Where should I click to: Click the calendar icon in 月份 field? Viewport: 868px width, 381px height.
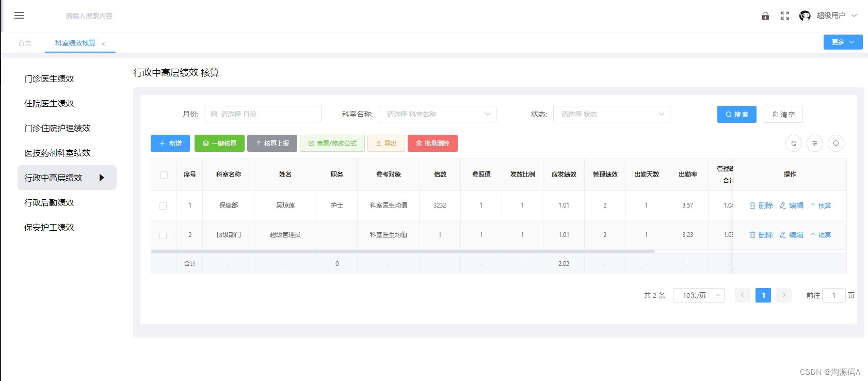(214, 114)
